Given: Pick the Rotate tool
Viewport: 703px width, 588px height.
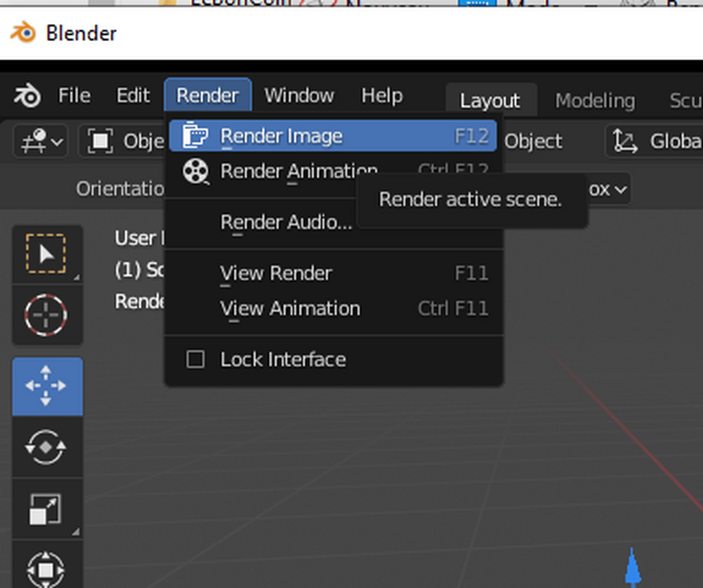Looking at the screenshot, I should 47,447.
